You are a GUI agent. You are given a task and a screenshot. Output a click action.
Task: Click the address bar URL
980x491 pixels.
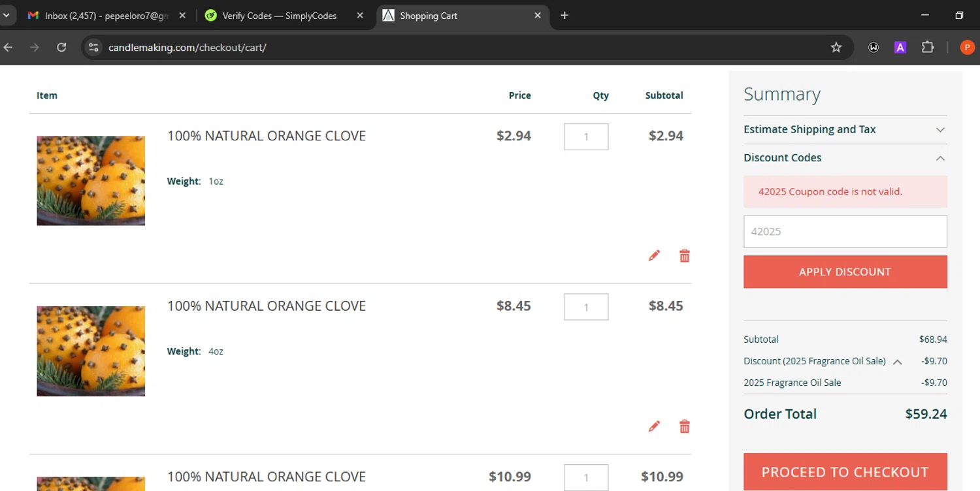[188, 48]
